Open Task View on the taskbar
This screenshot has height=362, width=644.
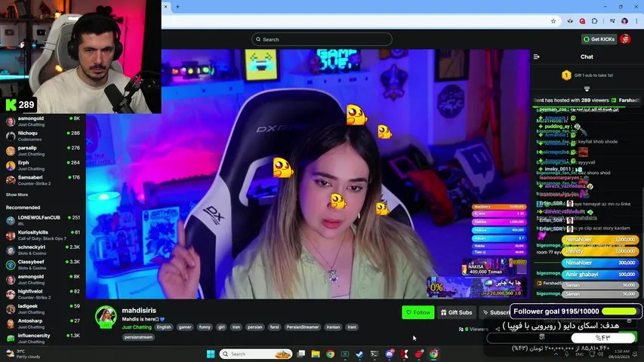301,354
